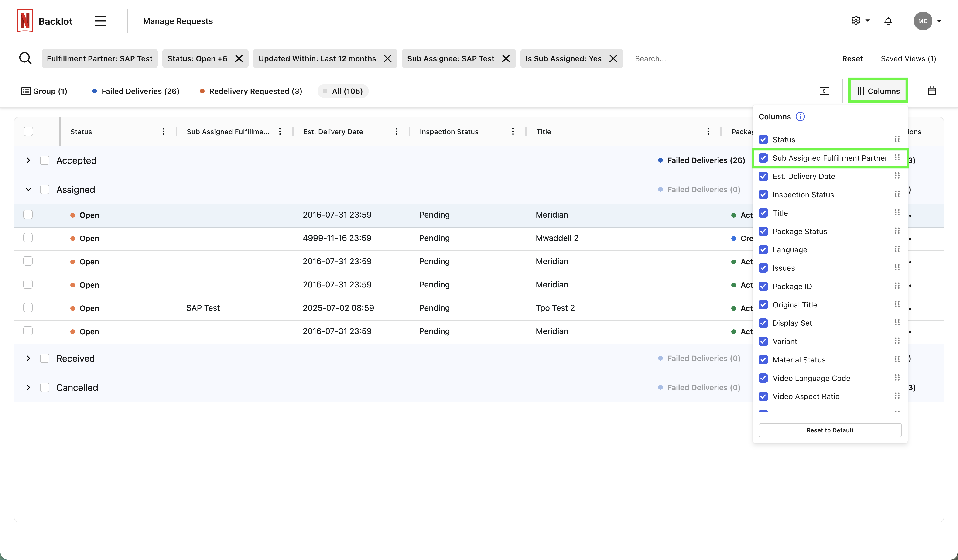Remove the Sub Assignee: SAP Test filter
958x560 pixels.
506,58
